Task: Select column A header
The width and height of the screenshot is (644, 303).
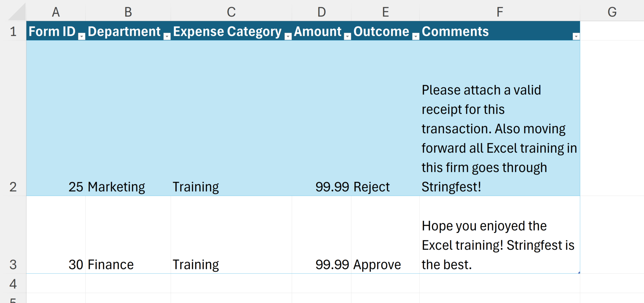Action: [56, 12]
